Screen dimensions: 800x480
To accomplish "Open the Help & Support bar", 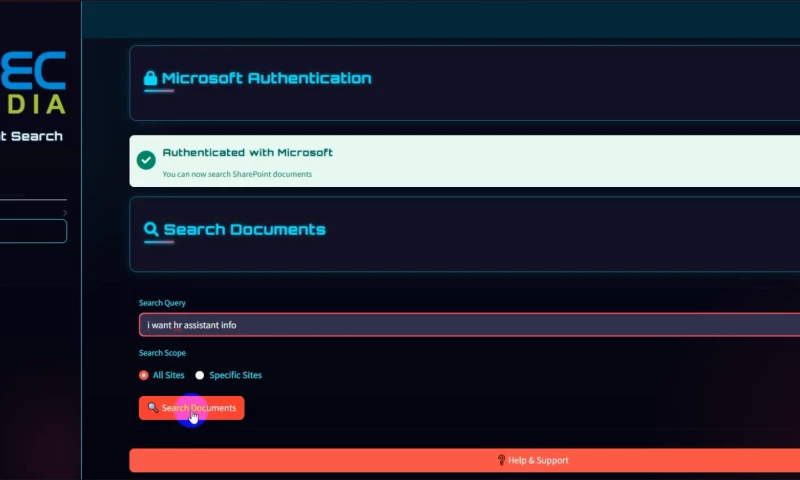I will [464, 460].
